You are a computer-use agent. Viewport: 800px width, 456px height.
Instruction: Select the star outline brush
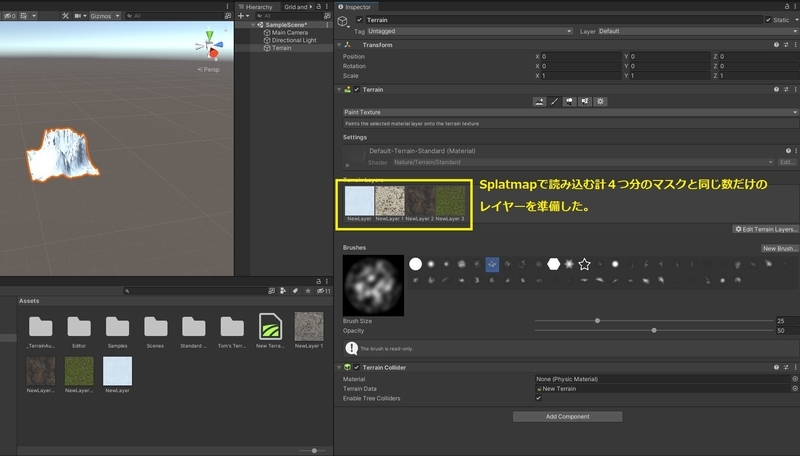coord(584,264)
